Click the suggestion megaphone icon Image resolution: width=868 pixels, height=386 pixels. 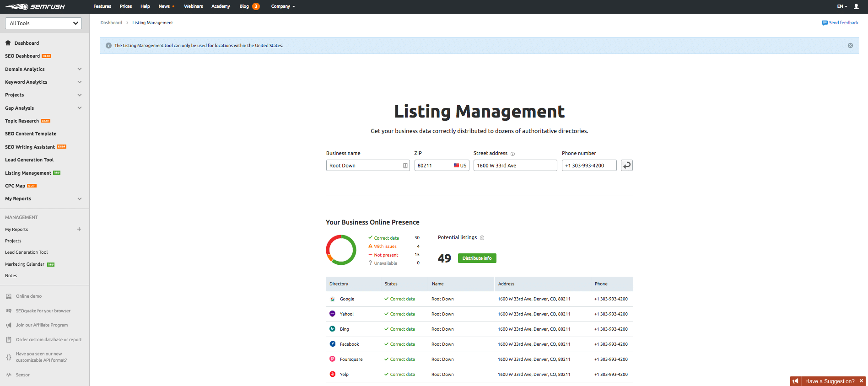pos(796,381)
